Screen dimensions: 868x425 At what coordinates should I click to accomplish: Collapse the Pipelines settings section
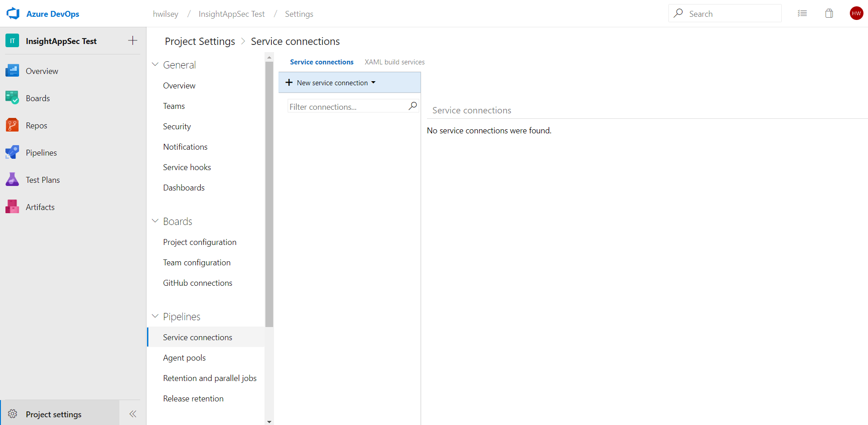155,317
